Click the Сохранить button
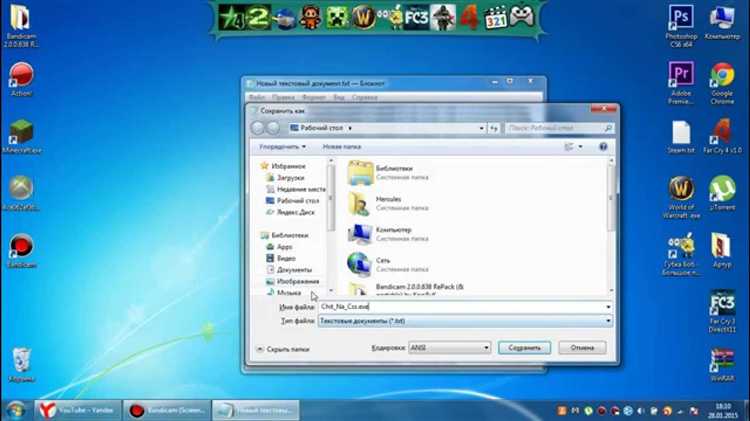 pos(524,348)
